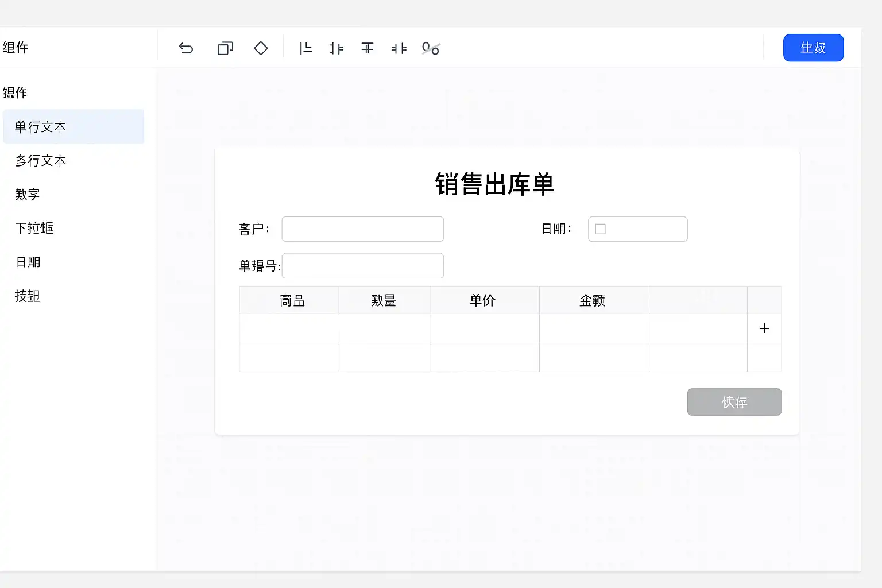Click the 单价 table column header
This screenshot has width=882, height=588.
pos(482,300)
